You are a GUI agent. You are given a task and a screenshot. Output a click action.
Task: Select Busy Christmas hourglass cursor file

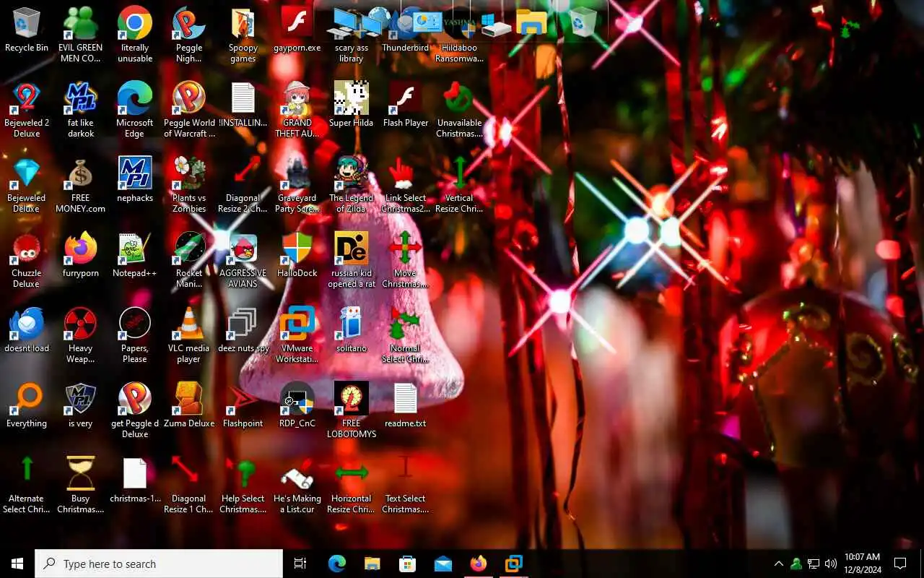[81, 486]
